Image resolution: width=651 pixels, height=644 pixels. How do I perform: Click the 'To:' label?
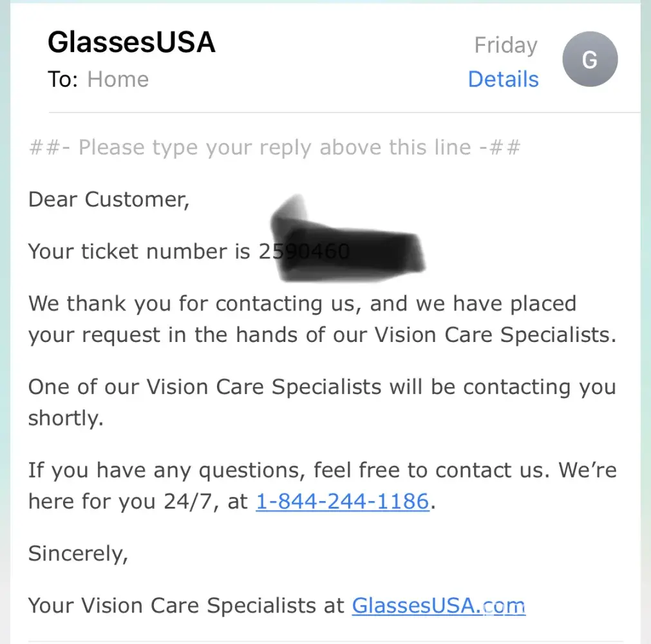(x=62, y=79)
